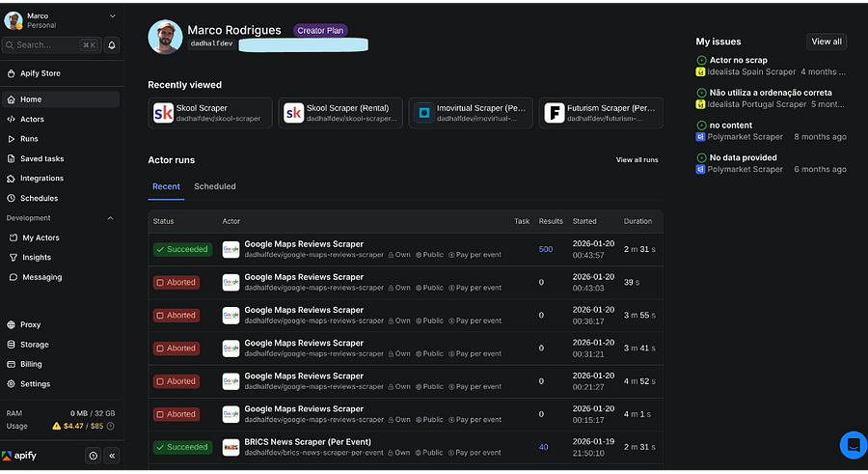Collapse the Development section
This screenshot has width=868, height=474.
click(x=110, y=218)
